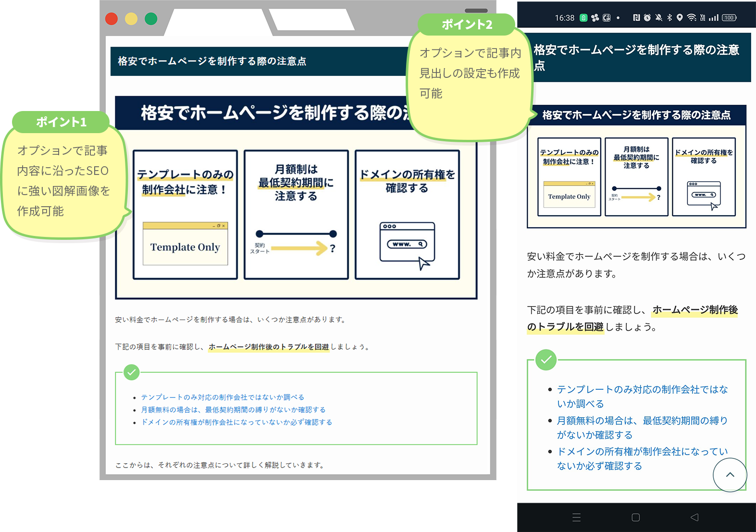Tap the location pin status icon
This screenshot has width=756, height=532.
tap(680, 18)
